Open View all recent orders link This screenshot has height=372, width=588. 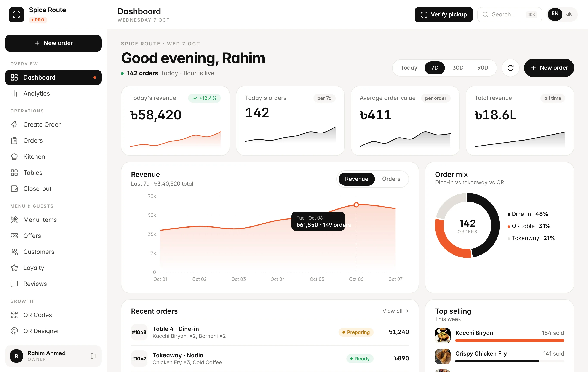tap(395, 311)
